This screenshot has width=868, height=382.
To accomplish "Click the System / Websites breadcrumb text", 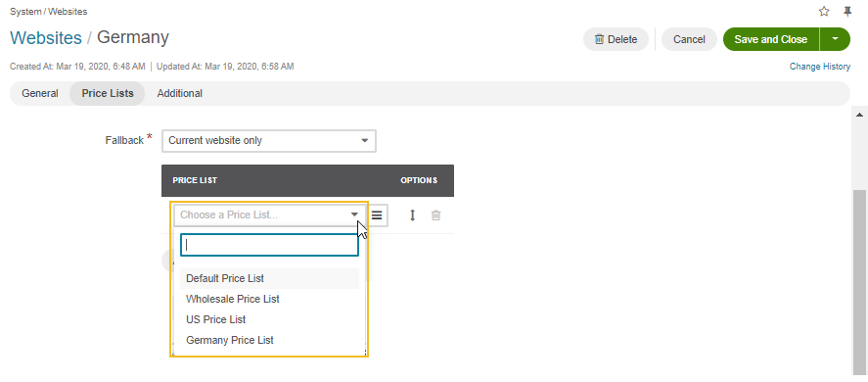I will pos(48,11).
